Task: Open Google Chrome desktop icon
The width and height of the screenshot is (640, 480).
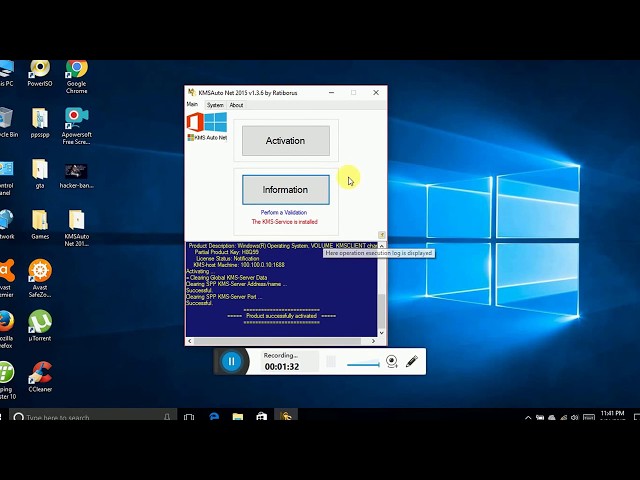Action: tap(76, 77)
